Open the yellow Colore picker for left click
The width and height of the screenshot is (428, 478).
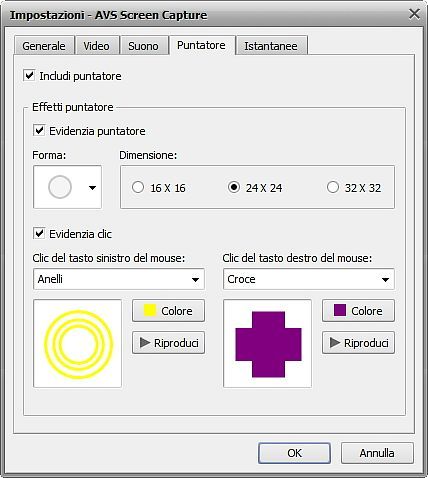coord(168,310)
